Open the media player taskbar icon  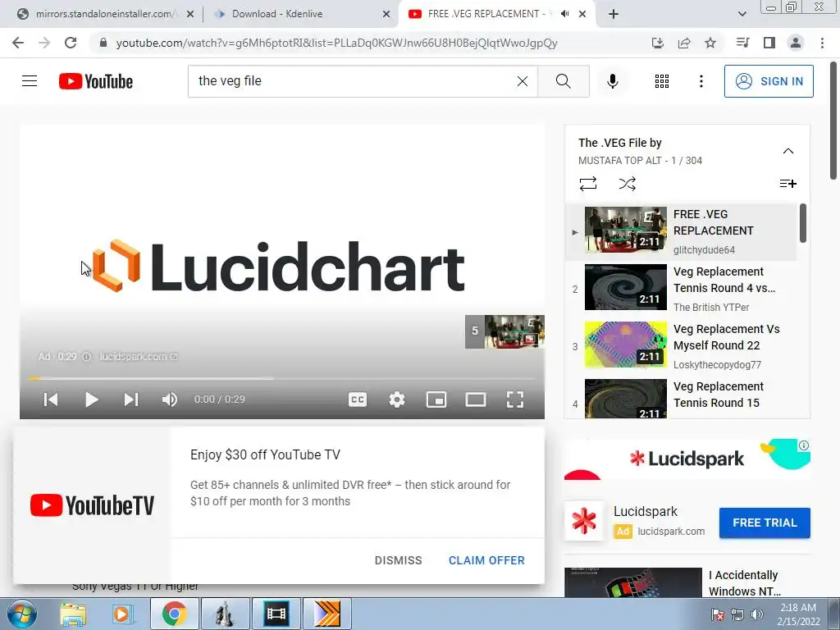(x=122, y=614)
